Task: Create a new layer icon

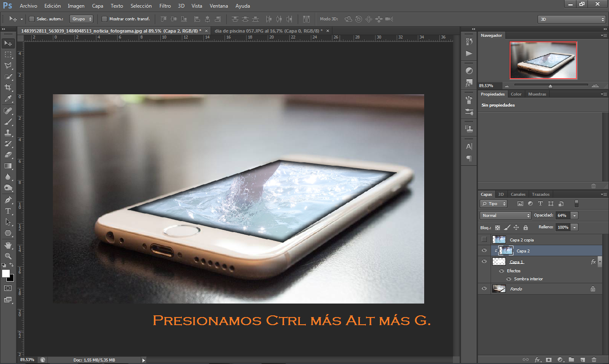Action: pyautogui.click(x=583, y=360)
